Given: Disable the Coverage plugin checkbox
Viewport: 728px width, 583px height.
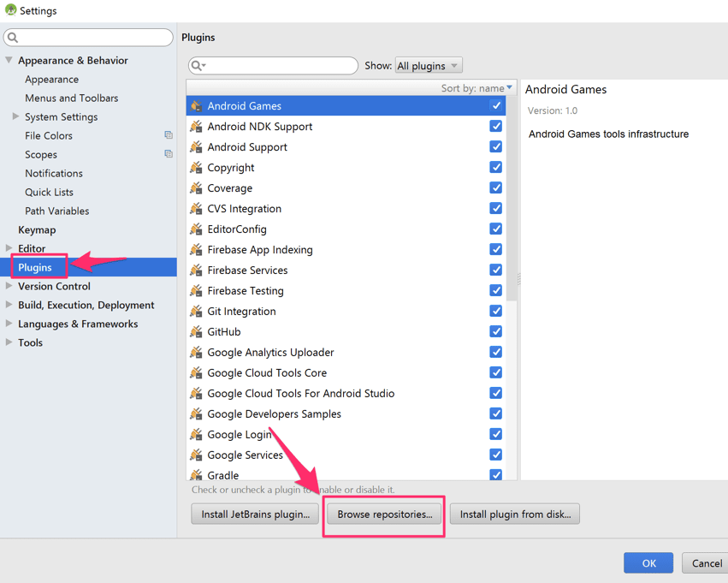Looking at the screenshot, I should click(x=496, y=187).
